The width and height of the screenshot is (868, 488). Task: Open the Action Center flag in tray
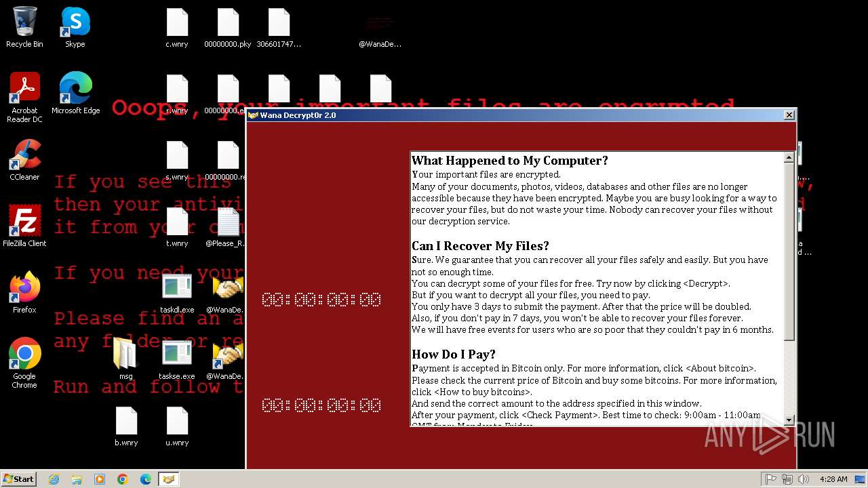(771, 479)
